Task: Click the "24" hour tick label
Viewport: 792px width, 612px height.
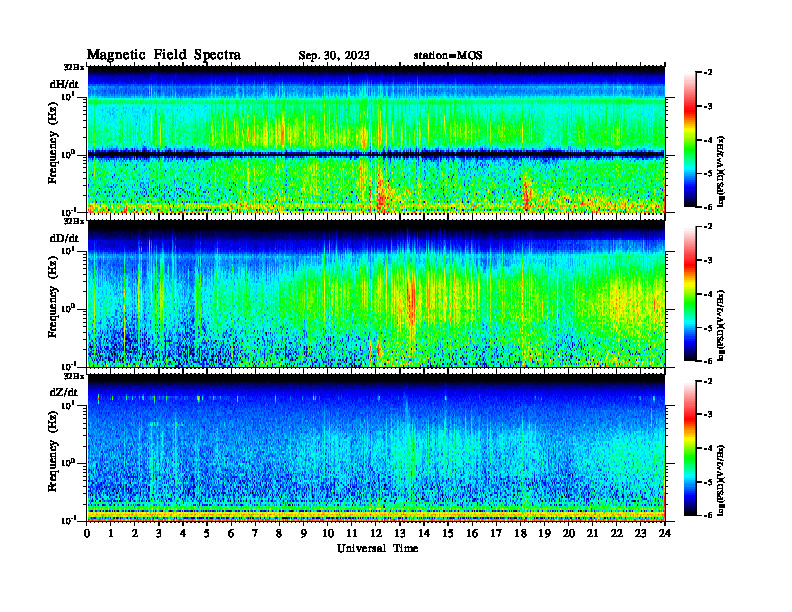Action: pos(665,534)
